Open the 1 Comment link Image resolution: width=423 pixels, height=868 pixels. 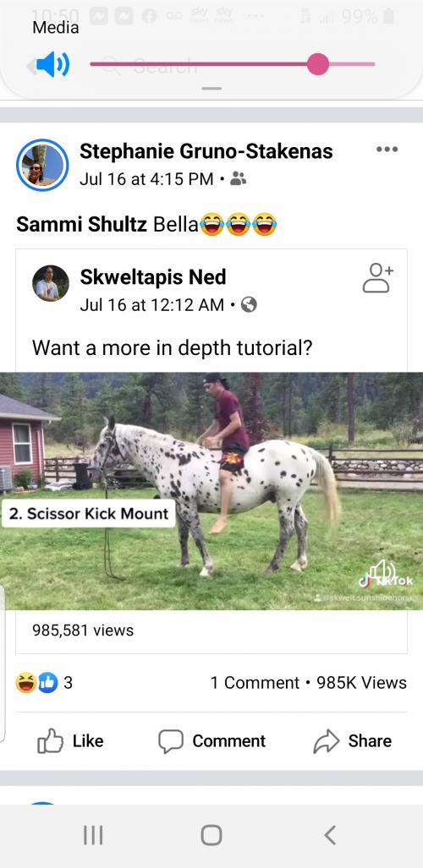(x=255, y=683)
